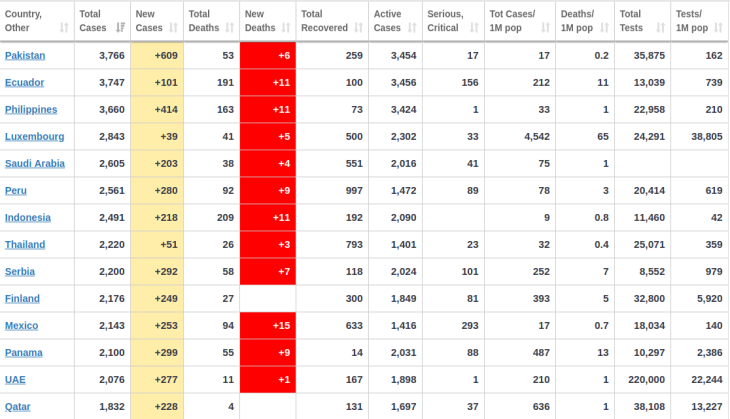Select Serbia's 101 serious critical cell

pos(453,271)
